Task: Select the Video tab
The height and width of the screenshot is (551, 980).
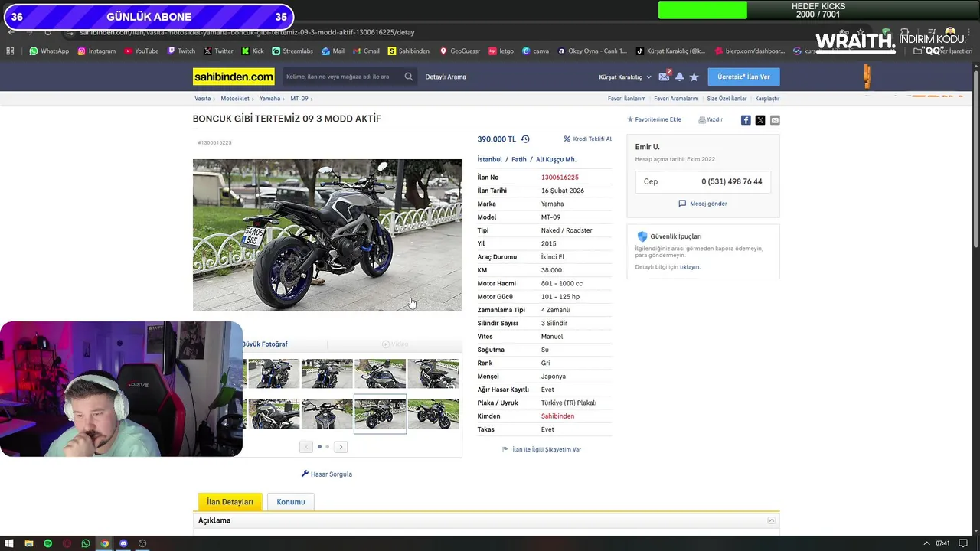Action: (395, 344)
